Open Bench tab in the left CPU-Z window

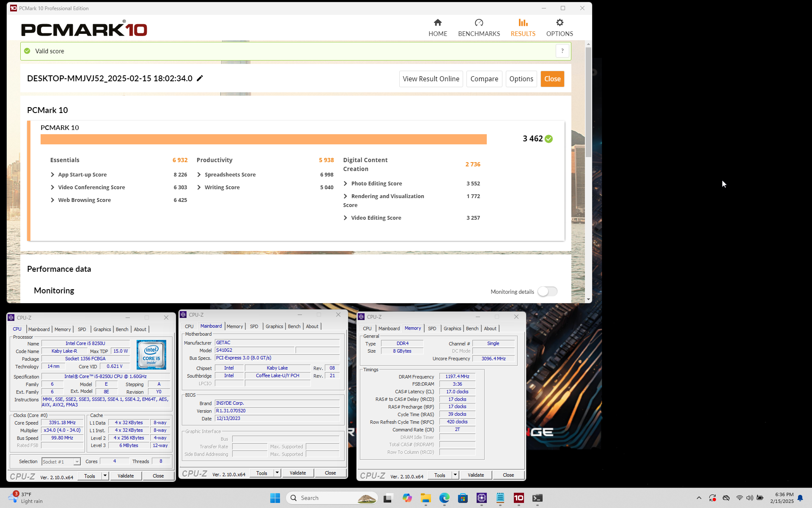pyautogui.click(x=122, y=329)
